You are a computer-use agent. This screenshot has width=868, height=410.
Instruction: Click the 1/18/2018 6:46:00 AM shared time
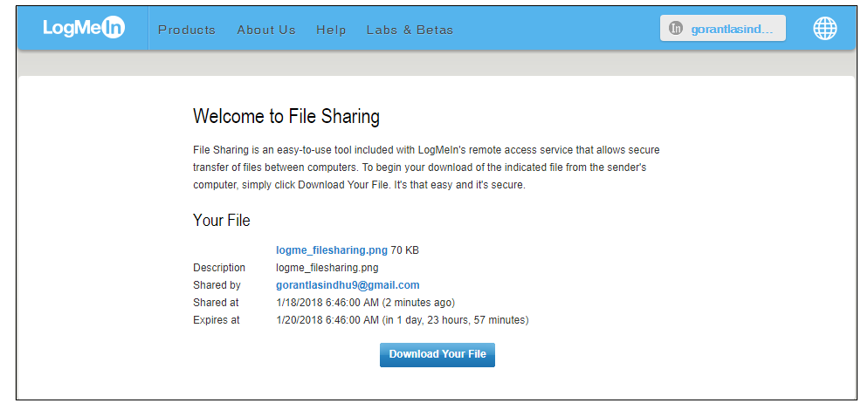[x=327, y=303]
